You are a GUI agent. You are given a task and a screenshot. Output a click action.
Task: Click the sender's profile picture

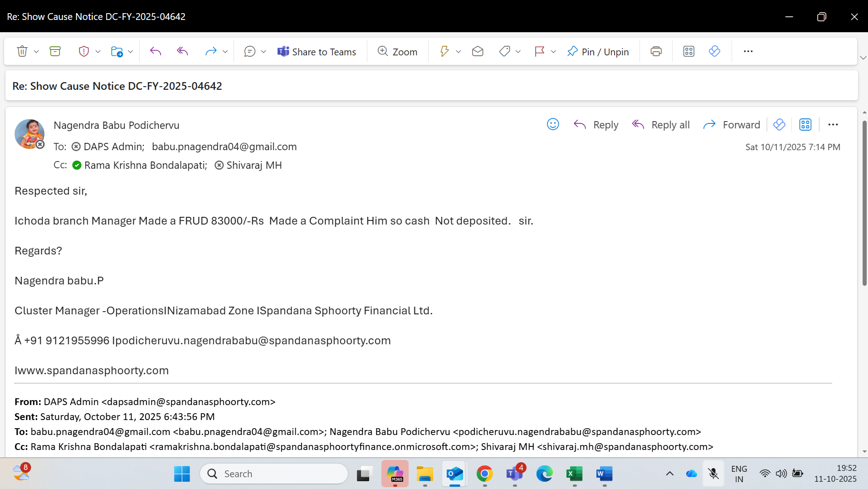[29, 134]
